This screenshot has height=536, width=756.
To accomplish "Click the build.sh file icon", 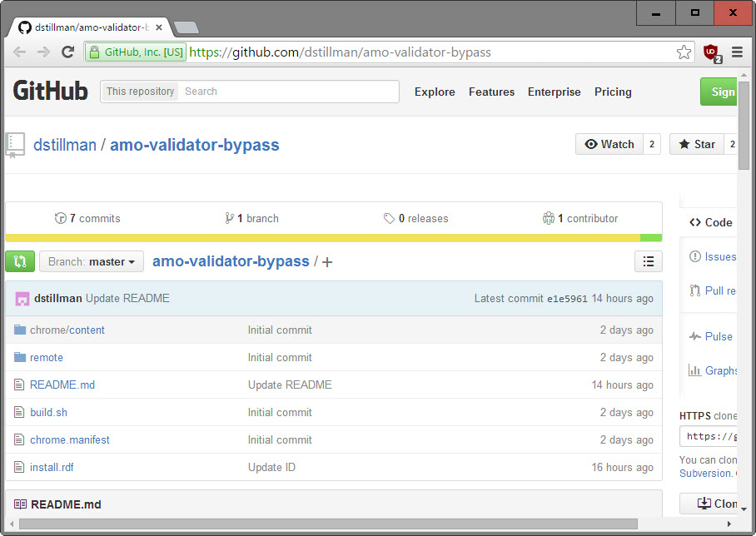I will 19,412.
